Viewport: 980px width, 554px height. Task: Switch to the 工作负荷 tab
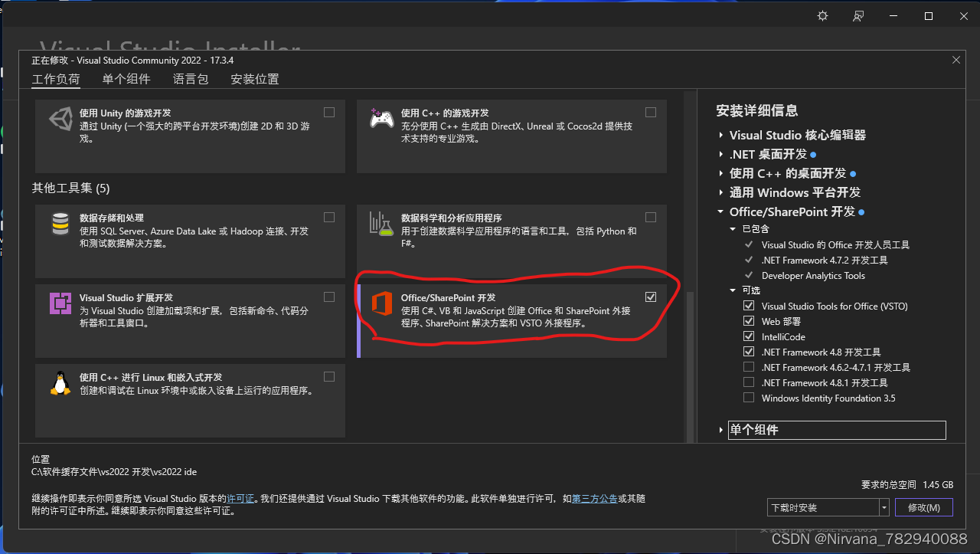(56, 79)
